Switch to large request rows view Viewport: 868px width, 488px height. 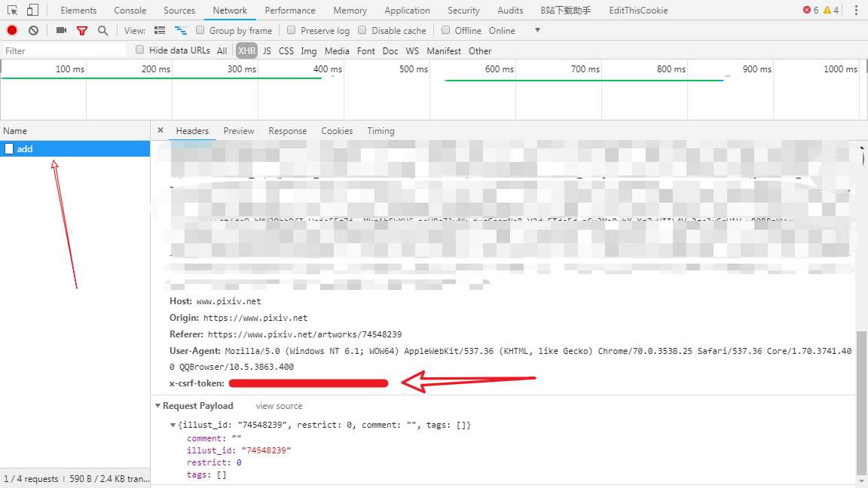[160, 30]
